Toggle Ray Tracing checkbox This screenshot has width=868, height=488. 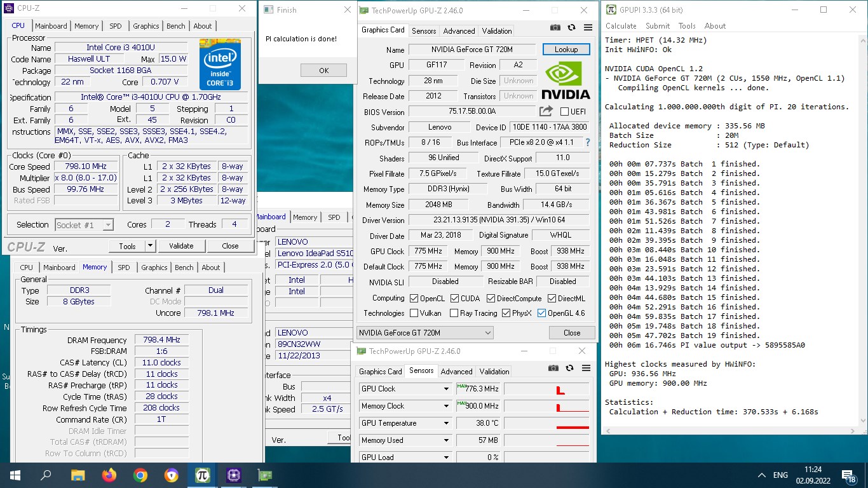point(454,313)
